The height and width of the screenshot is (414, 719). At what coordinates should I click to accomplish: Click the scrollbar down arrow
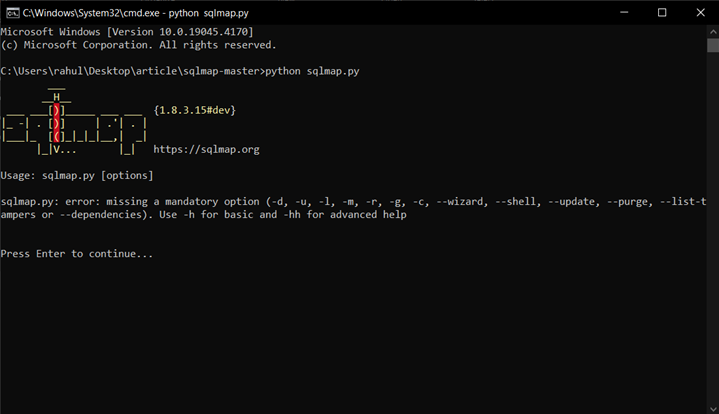point(712,407)
